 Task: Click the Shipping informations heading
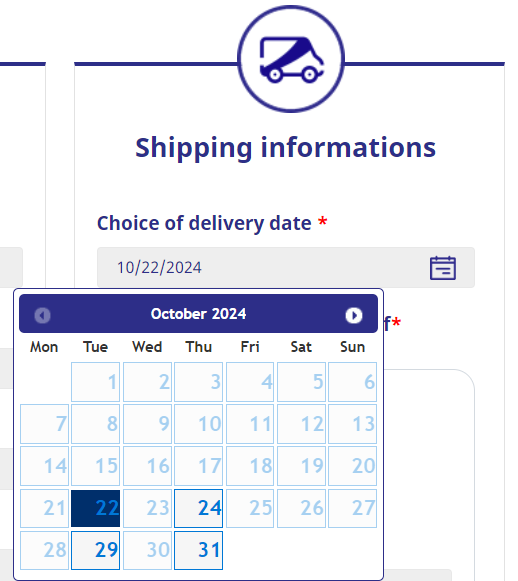click(x=285, y=147)
